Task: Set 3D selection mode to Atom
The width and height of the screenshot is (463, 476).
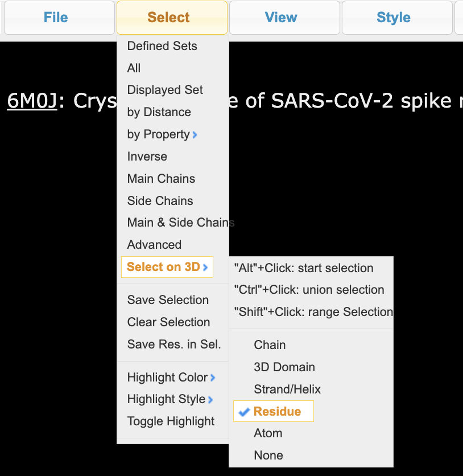Action: tap(268, 433)
